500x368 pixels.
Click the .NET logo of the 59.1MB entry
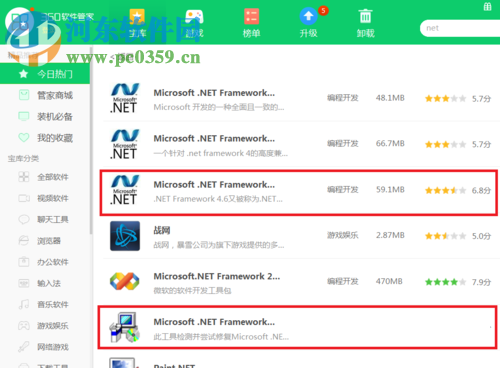(x=124, y=190)
